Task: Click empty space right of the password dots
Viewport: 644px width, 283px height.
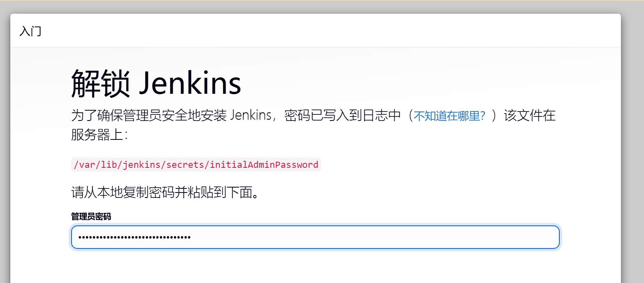Action: click(370, 237)
